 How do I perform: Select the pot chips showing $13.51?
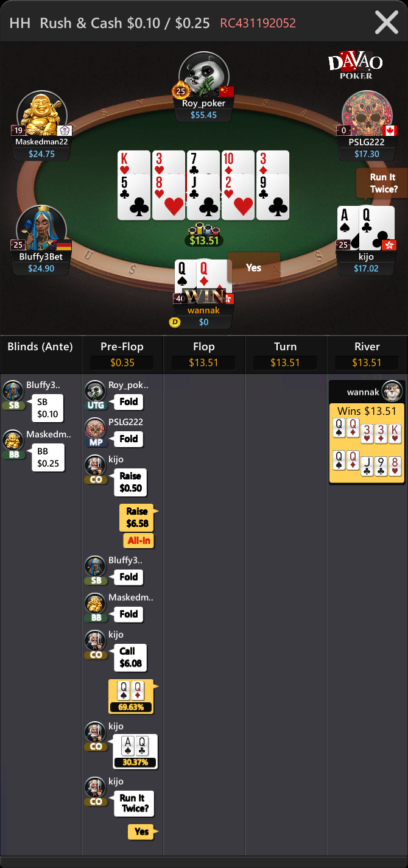[x=204, y=236]
